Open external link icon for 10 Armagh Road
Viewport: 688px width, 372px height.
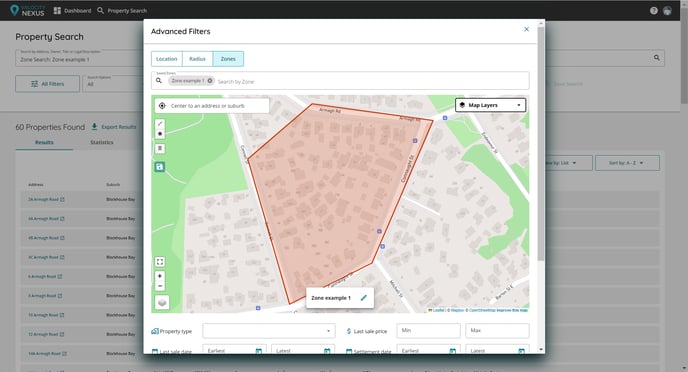click(62, 315)
